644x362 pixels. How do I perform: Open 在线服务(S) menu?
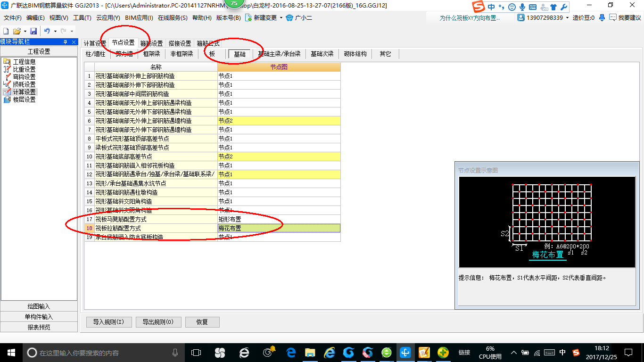tap(173, 18)
